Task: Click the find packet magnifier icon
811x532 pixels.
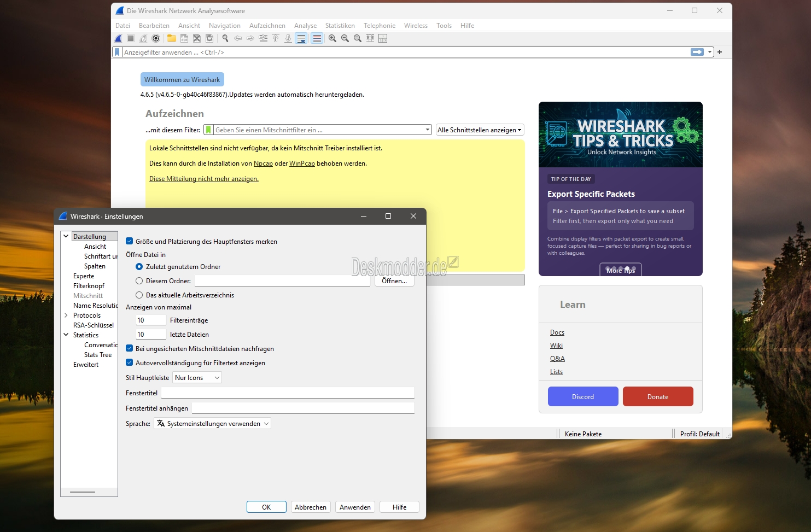Action: (x=225, y=38)
